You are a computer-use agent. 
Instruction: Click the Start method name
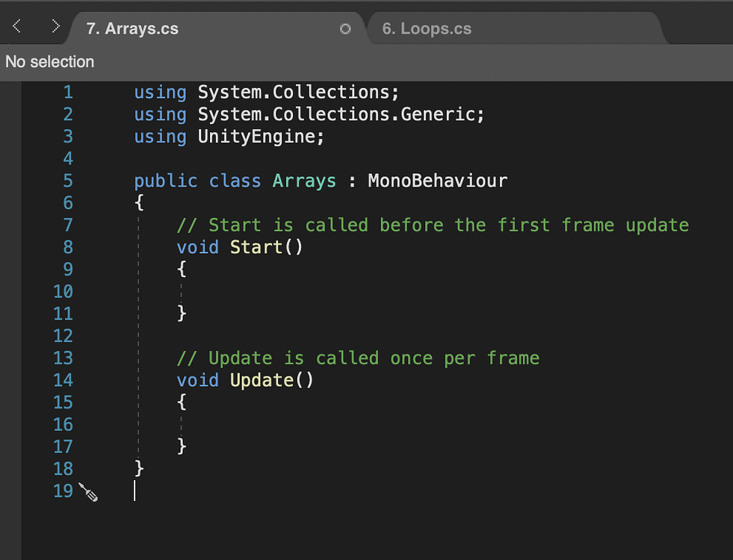[256, 247]
